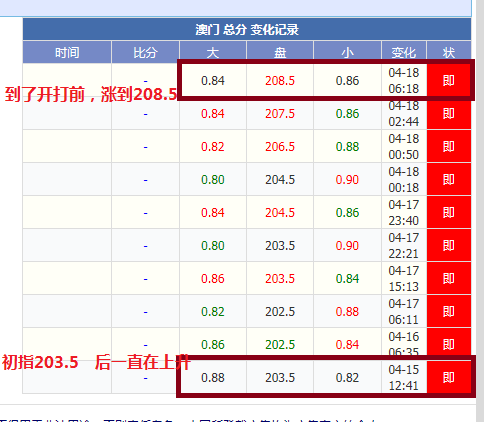Click the 大 column header

(213, 52)
